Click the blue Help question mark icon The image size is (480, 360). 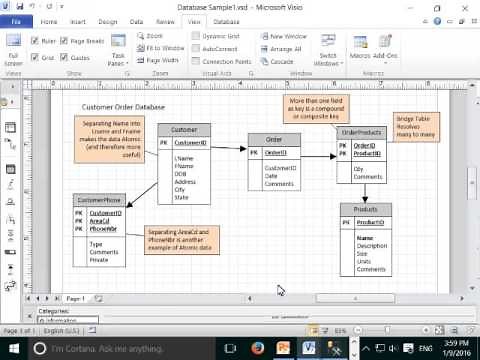tap(437, 22)
